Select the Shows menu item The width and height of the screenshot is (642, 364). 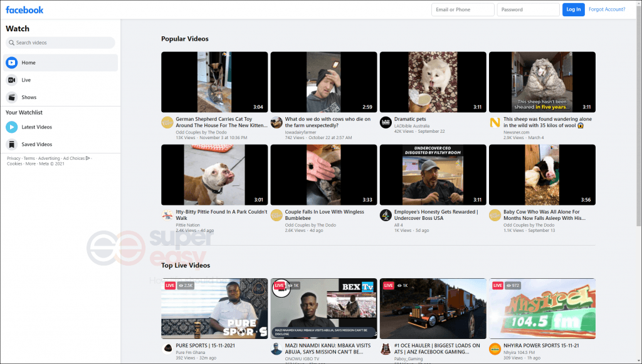coord(61,97)
